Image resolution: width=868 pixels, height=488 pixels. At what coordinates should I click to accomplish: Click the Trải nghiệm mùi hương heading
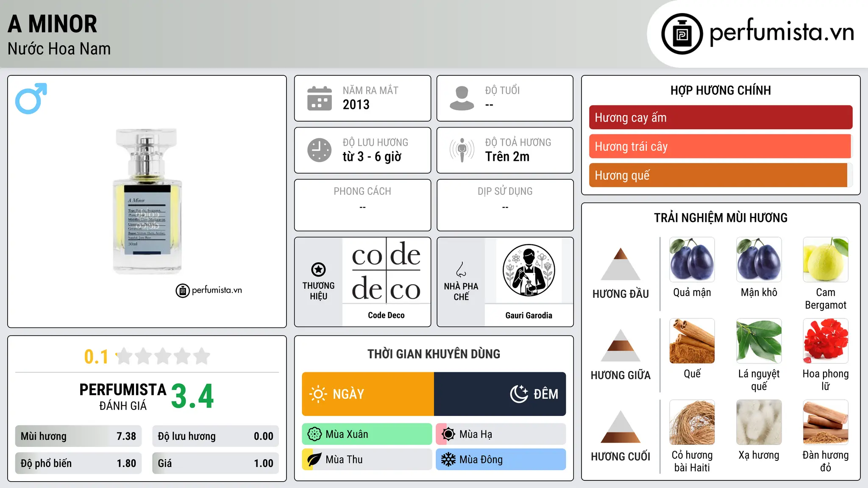(721, 218)
